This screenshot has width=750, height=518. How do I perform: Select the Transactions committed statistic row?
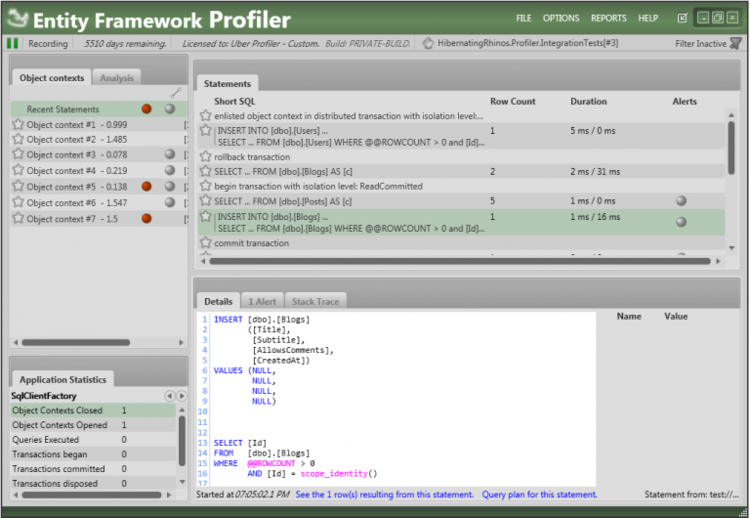coord(93,469)
